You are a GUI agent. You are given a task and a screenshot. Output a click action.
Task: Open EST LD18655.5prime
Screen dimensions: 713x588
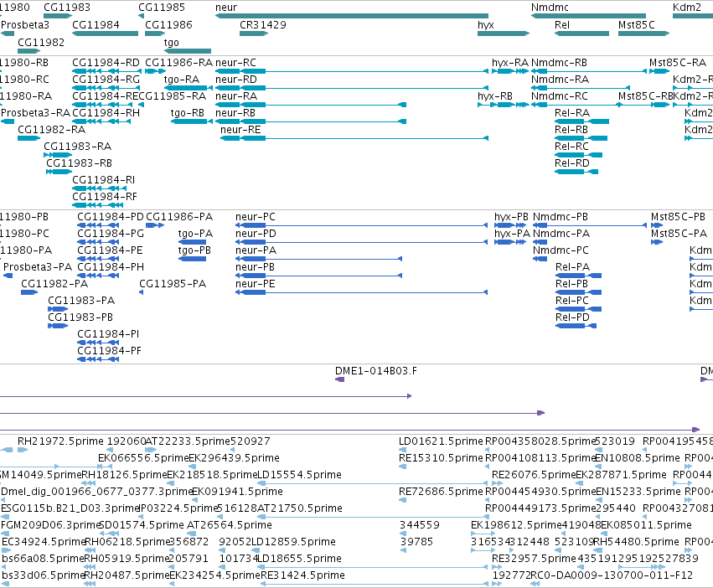click(299, 559)
